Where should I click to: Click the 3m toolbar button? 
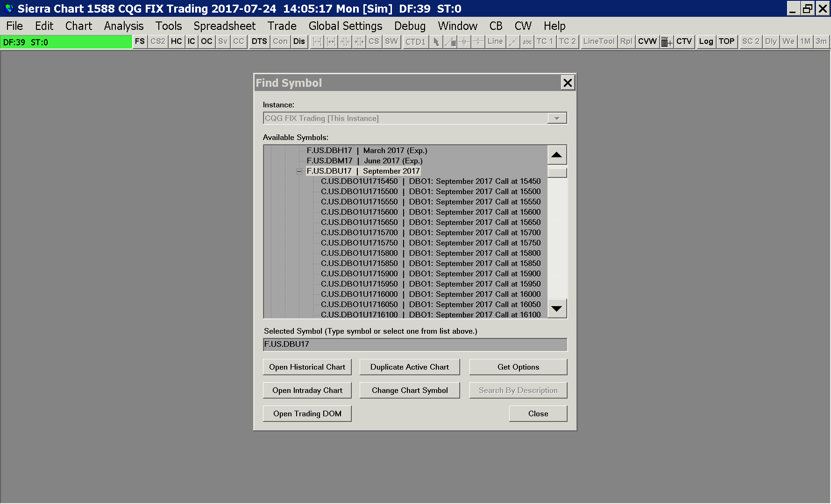pos(821,42)
